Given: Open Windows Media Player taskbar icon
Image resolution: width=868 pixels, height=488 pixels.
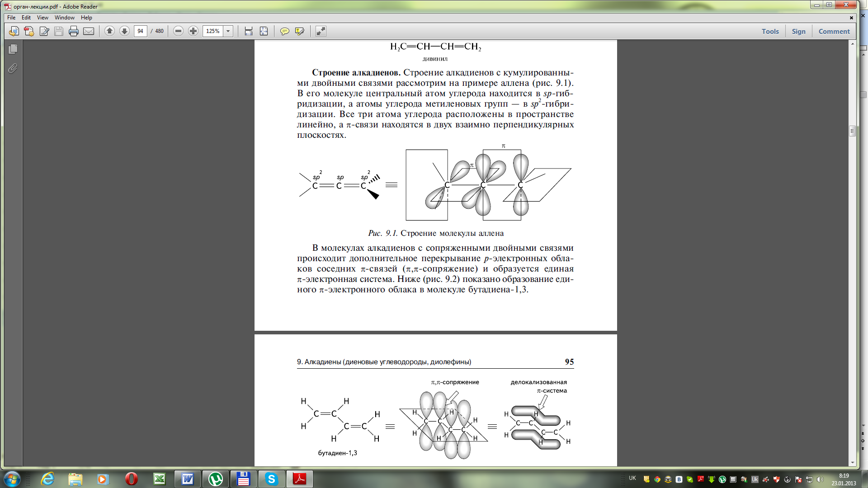Looking at the screenshot, I should point(103,479).
